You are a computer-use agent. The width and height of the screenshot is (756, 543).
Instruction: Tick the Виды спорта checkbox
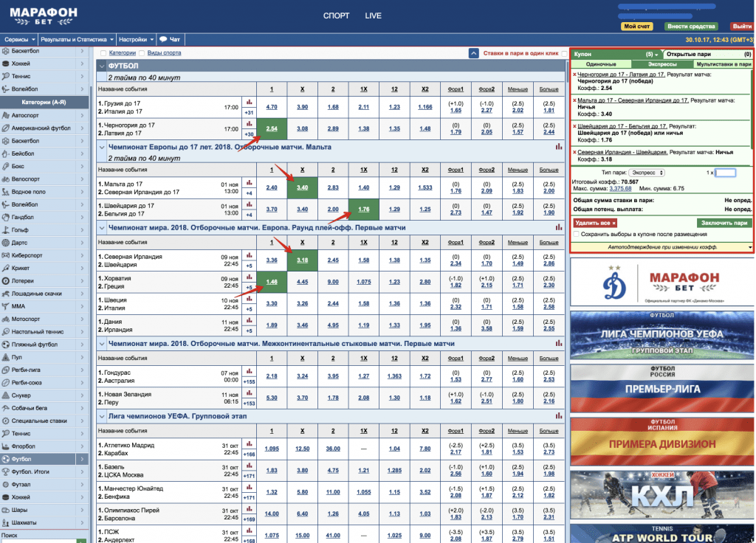click(x=142, y=53)
